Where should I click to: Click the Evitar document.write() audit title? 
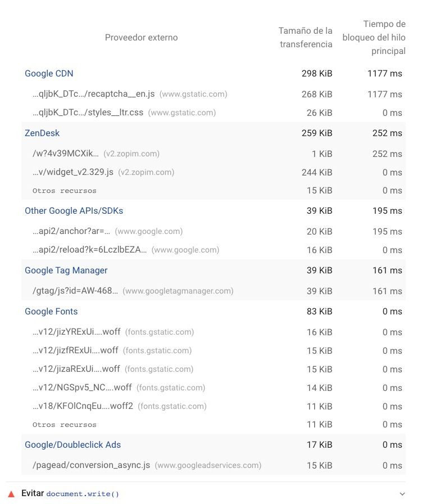(x=70, y=494)
